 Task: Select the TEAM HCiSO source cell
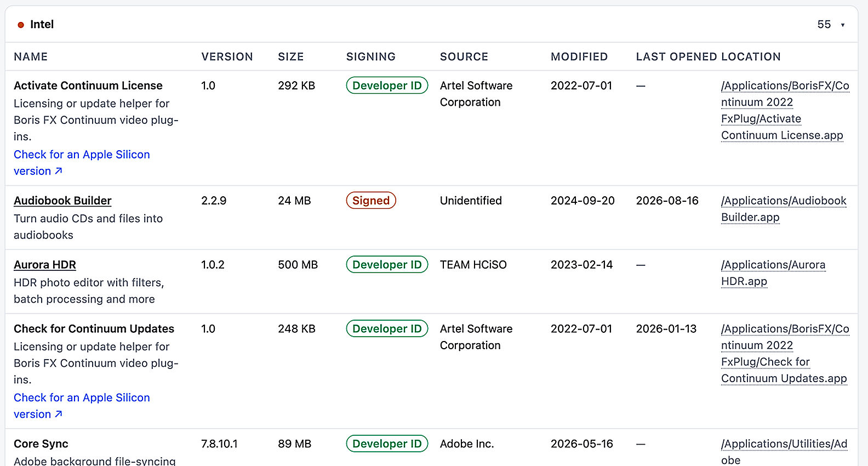473,265
